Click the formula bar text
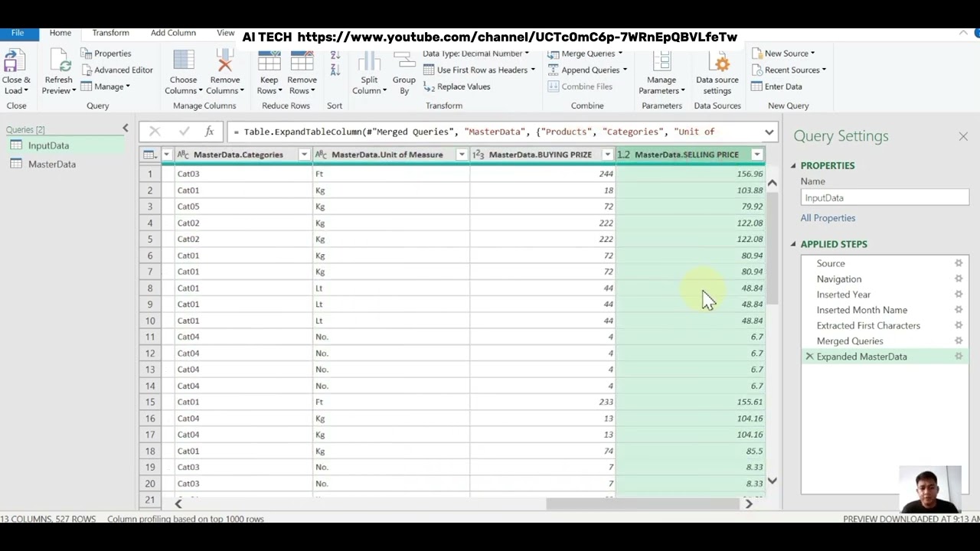Image resolution: width=980 pixels, height=551 pixels. tap(474, 132)
